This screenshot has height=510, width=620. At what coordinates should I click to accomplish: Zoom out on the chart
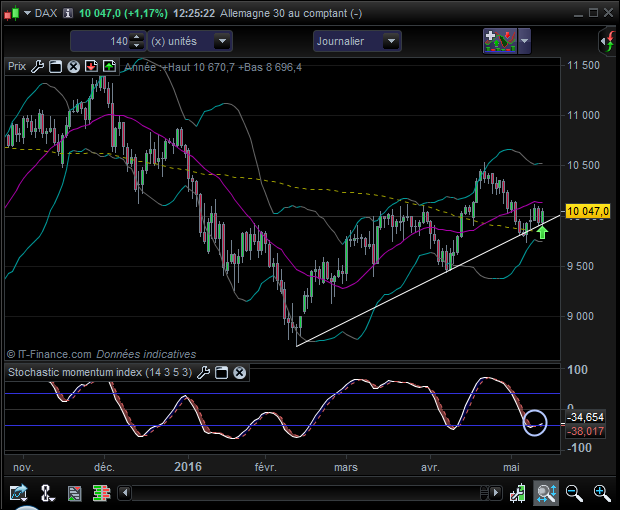574,492
